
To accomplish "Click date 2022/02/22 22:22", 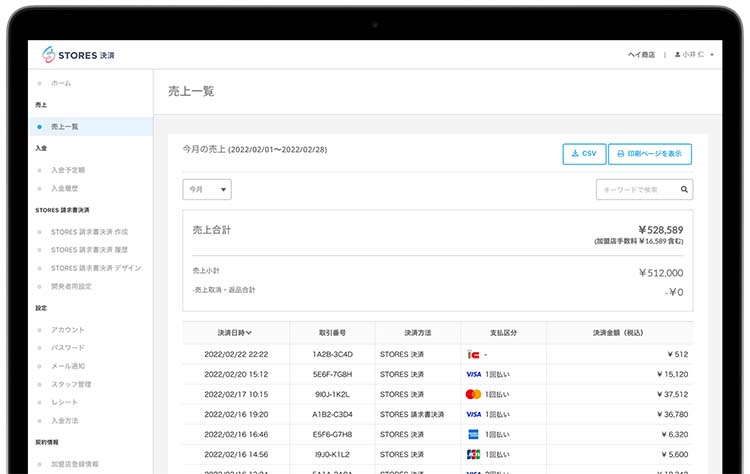I will [x=236, y=354].
